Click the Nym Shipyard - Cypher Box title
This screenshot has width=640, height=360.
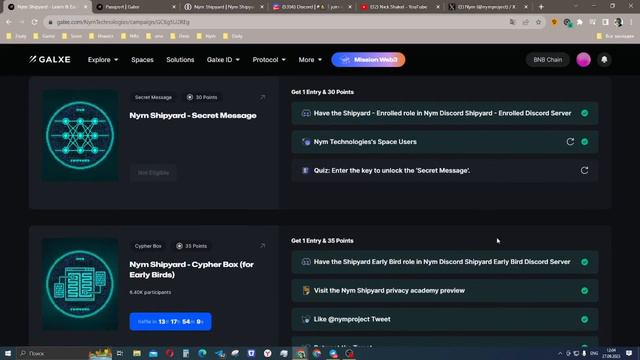(x=192, y=269)
